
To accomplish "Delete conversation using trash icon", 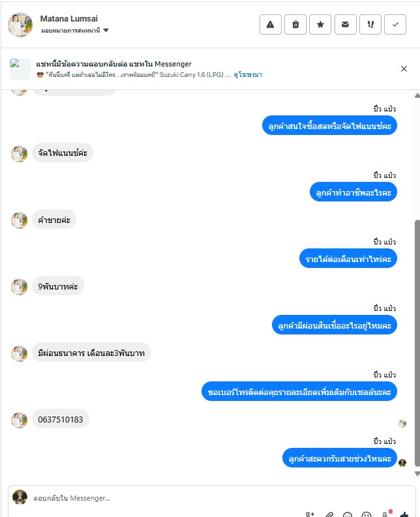I will (295, 24).
